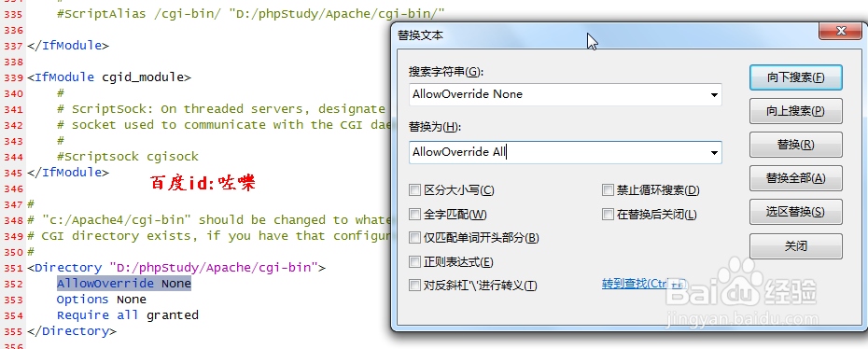868x349 pixels.
Task: Click the highlighted AllowOverride None on line 352
Action: pyautogui.click(x=124, y=284)
